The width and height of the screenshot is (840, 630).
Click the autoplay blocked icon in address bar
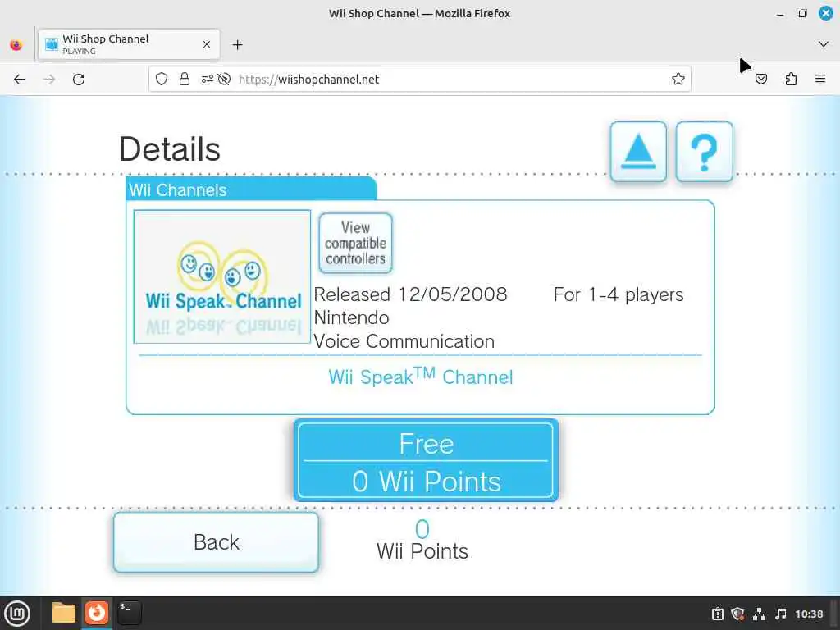point(225,80)
